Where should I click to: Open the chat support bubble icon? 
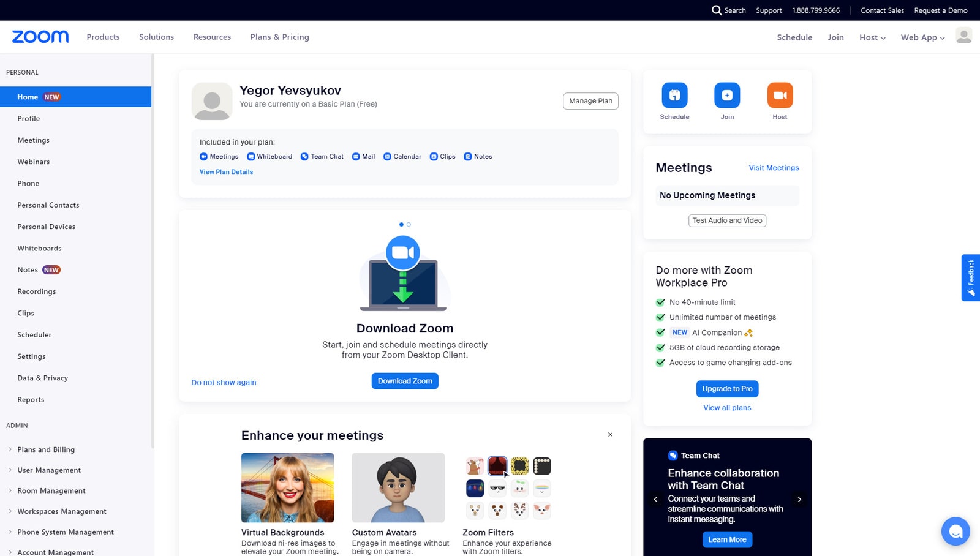[x=956, y=531]
